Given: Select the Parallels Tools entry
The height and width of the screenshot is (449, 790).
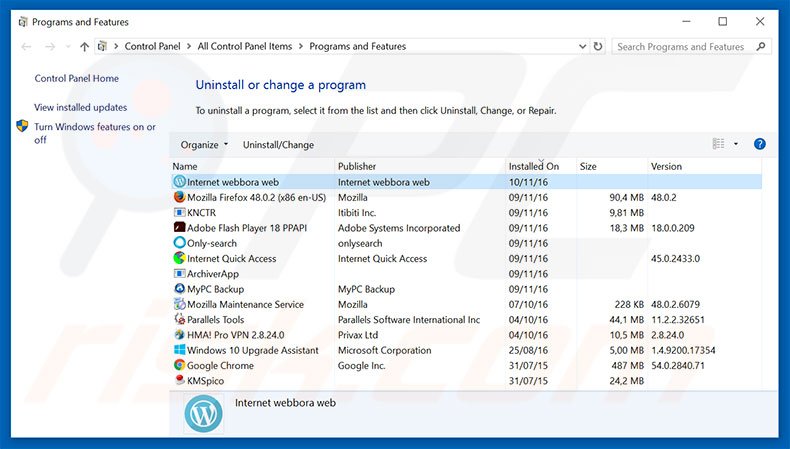Looking at the screenshot, I should (215, 319).
